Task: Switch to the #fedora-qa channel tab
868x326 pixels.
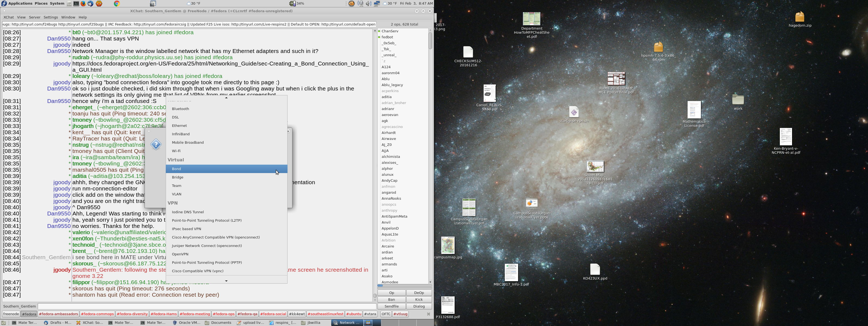Action: [x=247, y=314]
